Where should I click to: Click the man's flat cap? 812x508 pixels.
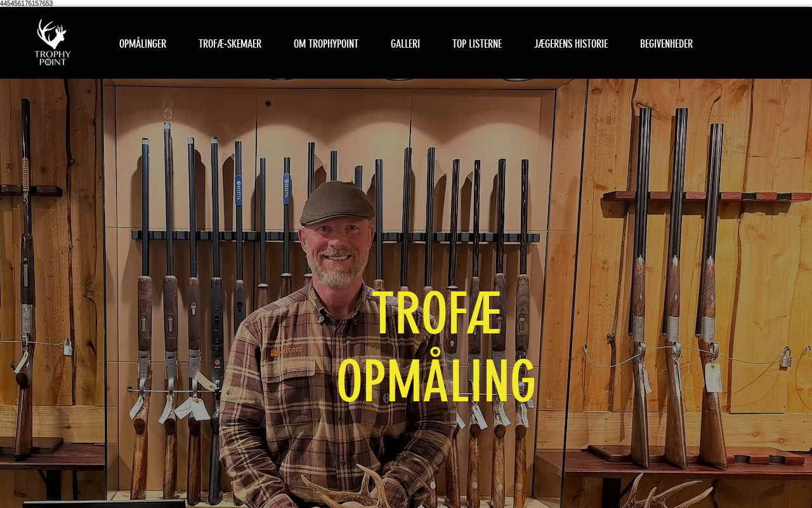click(x=337, y=203)
